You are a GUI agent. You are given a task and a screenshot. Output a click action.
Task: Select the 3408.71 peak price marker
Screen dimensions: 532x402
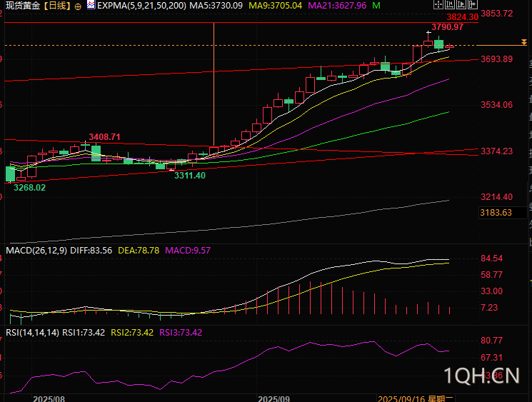click(x=104, y=136)
